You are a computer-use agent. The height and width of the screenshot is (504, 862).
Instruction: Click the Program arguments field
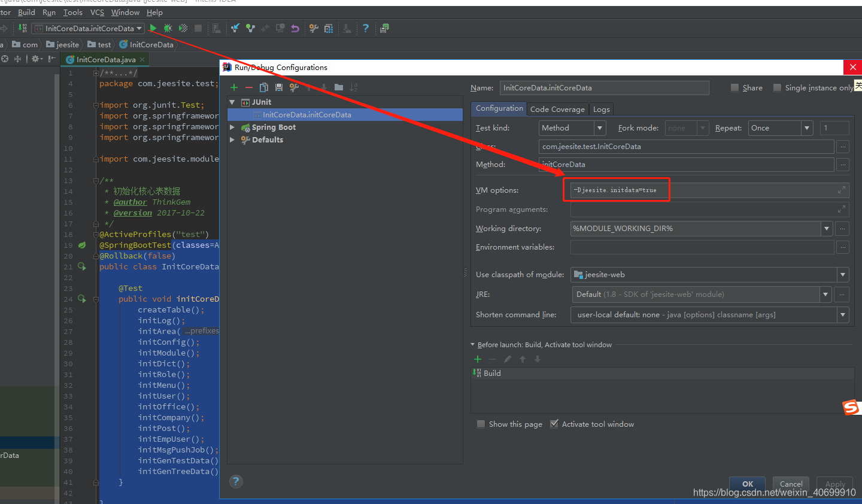click(x=709, y=209)
